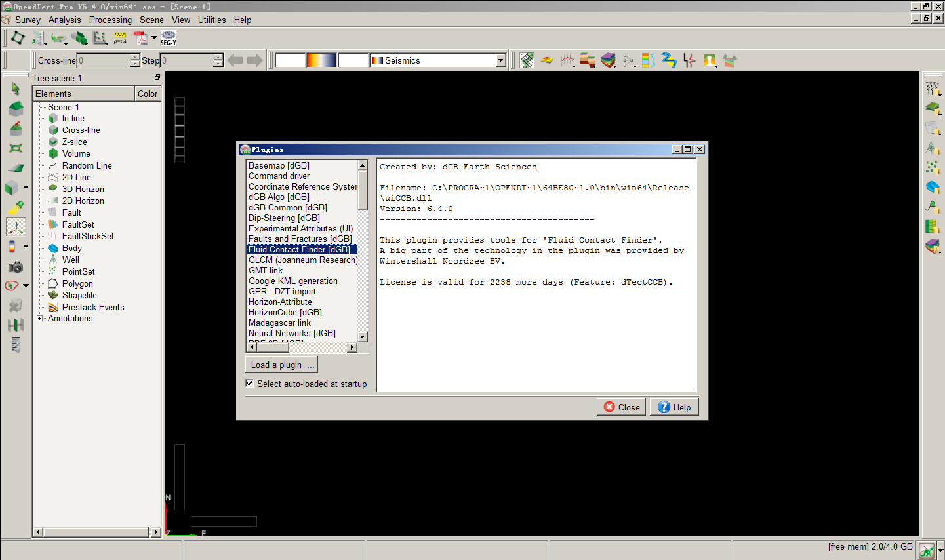Activate view mode arrow in the left toolbar
Image resolution: width=945 pixels, height=560 pixels.
pyautogui.click(x=15, y=89)
